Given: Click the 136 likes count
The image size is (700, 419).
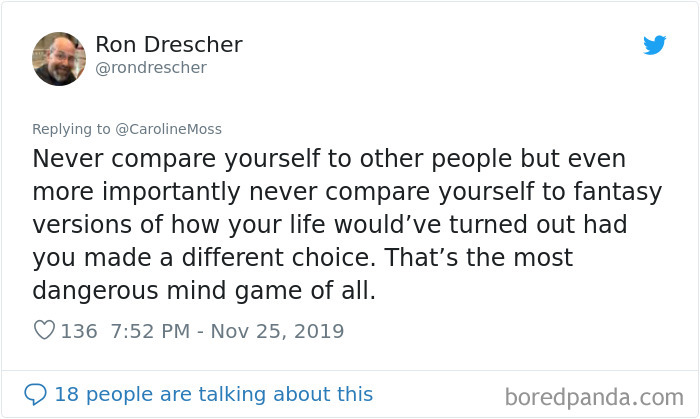Looking at the screenshot, I should click(x=79, y=331).
